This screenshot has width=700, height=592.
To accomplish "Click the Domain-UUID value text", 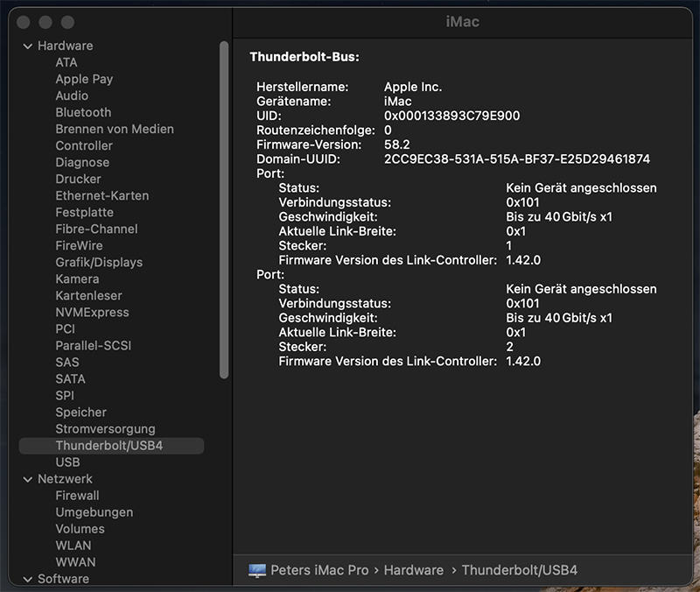I will pyautogui.click(x=516, y=159).
